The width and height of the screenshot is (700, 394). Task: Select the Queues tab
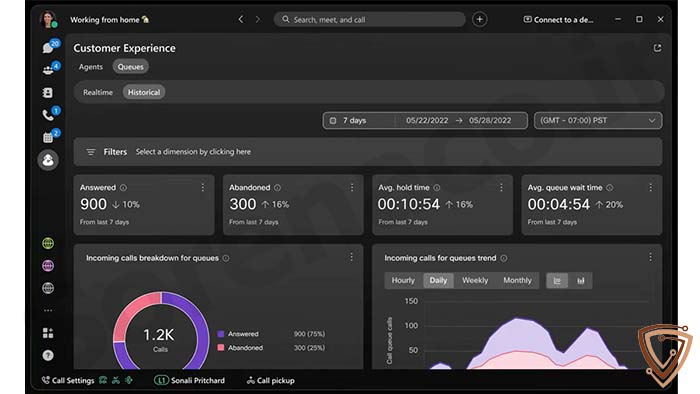pyautogui.click(x=130, y=67)
